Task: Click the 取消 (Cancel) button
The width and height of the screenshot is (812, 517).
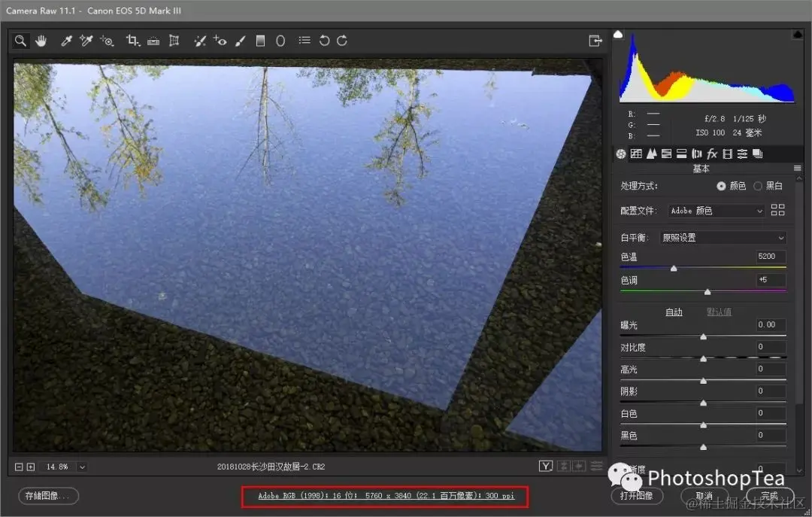Action: click(704, 496)
